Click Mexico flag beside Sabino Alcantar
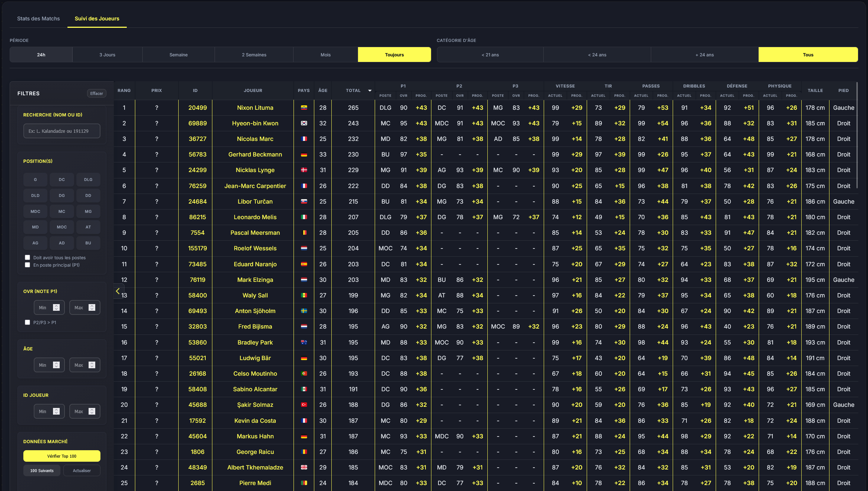The image size is (868, 491). tap(304, 389)
